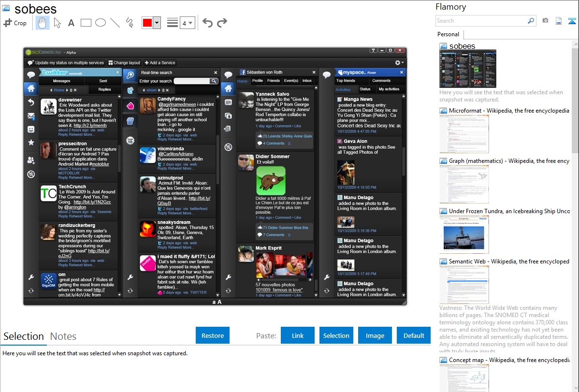The image size is (579, 392).
Task: Paste as Selection button
Action: [x=336, y=335]
